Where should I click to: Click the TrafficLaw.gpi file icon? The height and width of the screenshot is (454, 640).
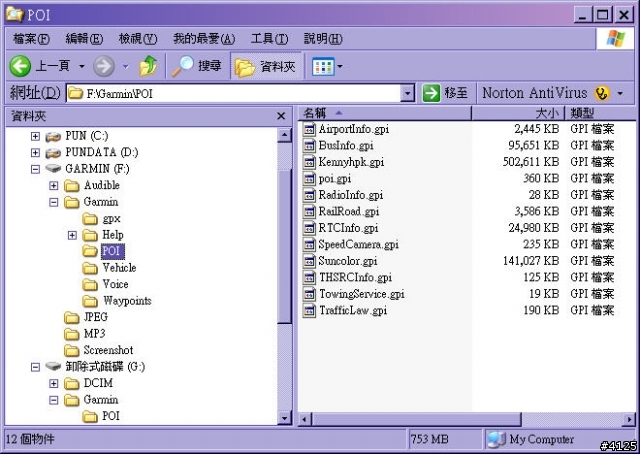(309, 311)
